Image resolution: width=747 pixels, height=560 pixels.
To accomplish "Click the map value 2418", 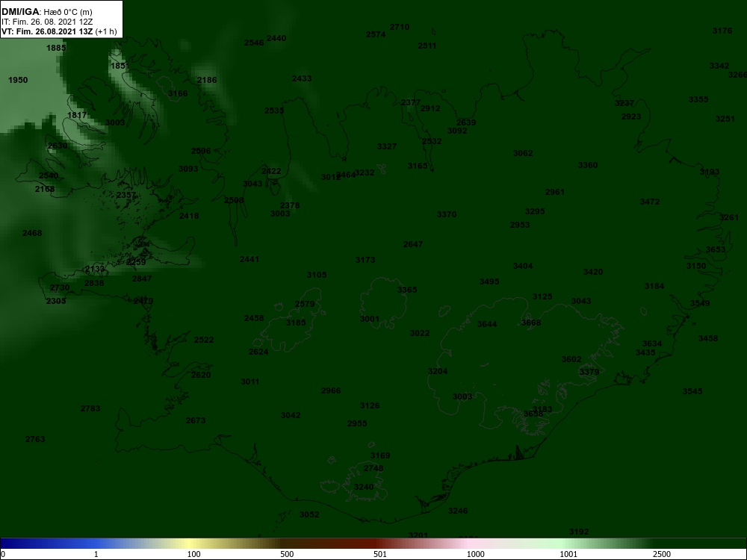I will 189,217.
